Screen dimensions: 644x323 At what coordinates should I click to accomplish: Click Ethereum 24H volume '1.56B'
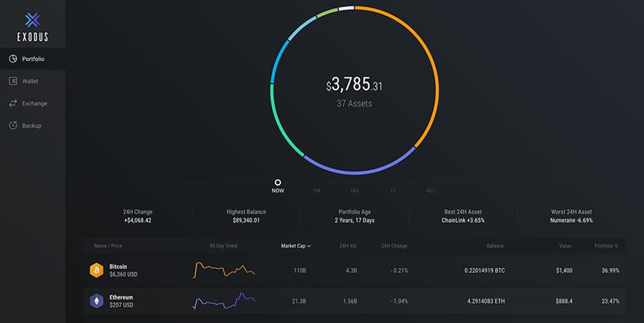point(350,302)
